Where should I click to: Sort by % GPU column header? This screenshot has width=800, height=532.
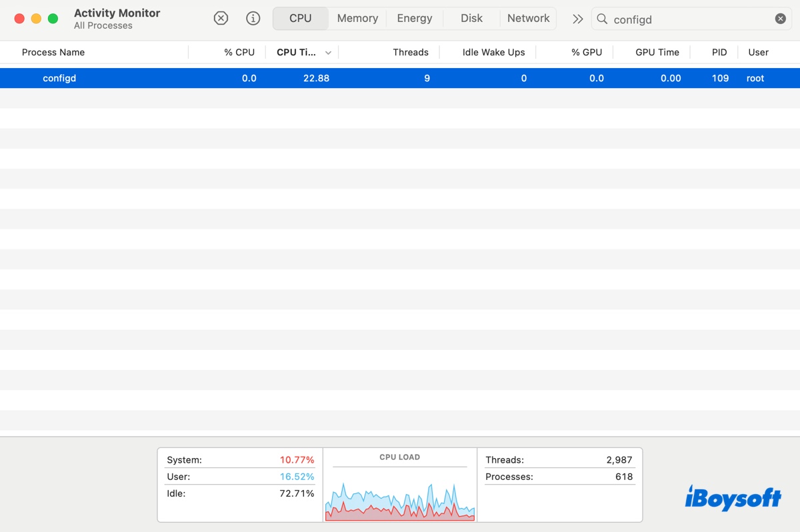coord(587,52)
